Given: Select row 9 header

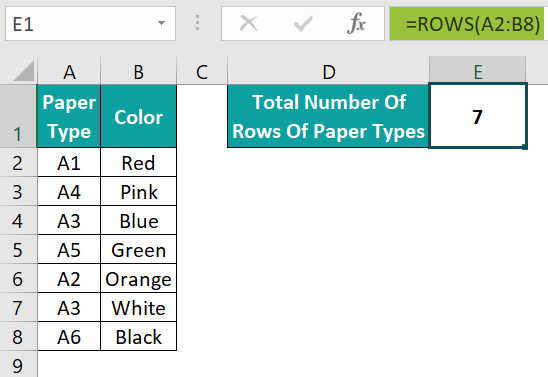Looking at the screenshot, I should [18, 364].
